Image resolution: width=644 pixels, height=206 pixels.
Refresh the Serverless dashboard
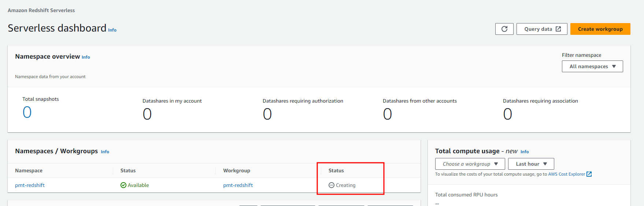(x=504, y=29)
